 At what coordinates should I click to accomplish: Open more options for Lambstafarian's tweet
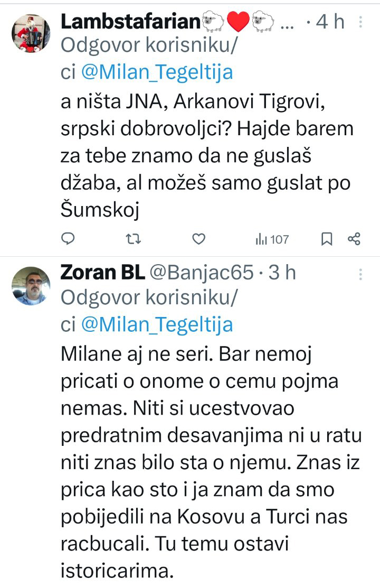pyautogui.click(x=360, y=22)
